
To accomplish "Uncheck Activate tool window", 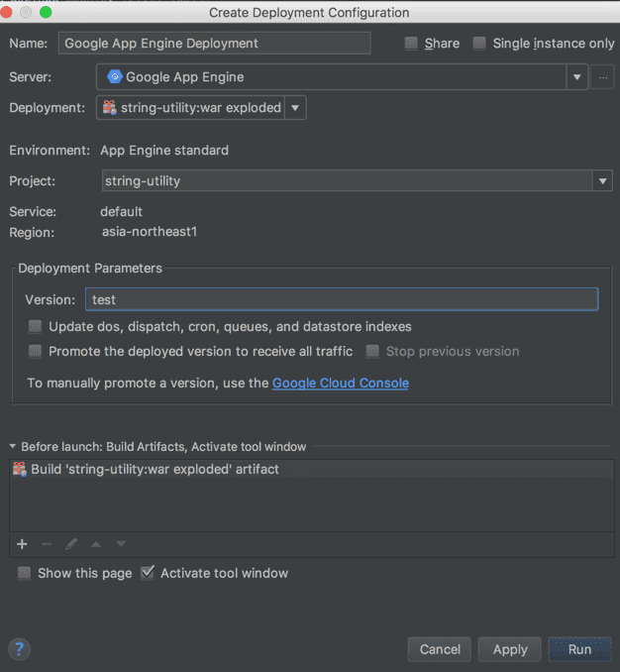I will coord(148,573).
